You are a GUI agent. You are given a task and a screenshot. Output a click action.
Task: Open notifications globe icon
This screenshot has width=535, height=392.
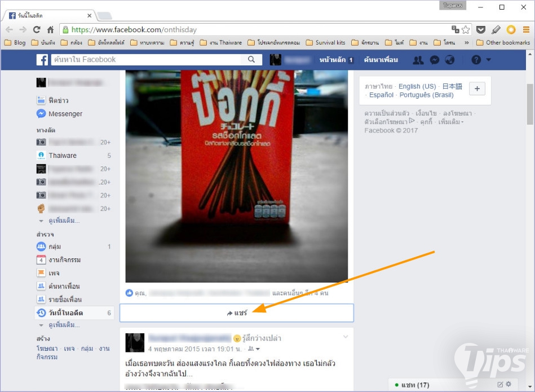[450, 60]
